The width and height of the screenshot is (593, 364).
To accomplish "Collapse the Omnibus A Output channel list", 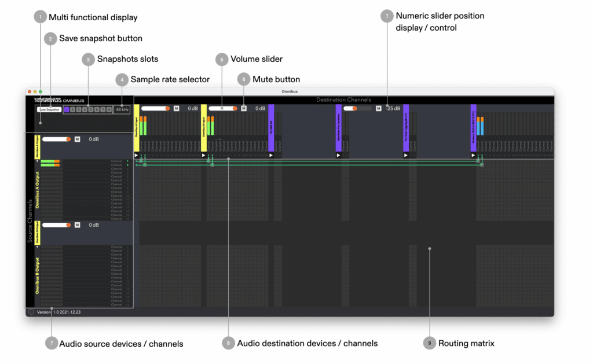I will click(x=37, y=160).
